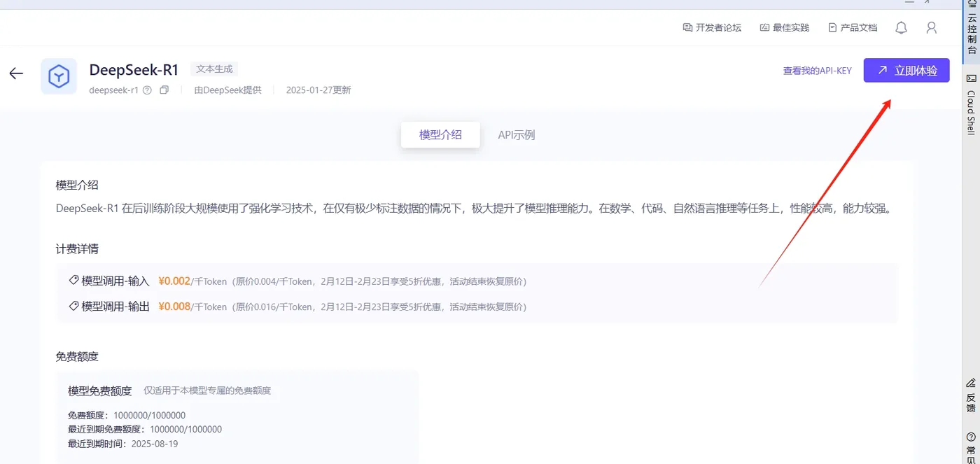This screenshot has height=464, width=980.
Task: Click the 模型调用-输入 label
Action: tap(115, 281)
